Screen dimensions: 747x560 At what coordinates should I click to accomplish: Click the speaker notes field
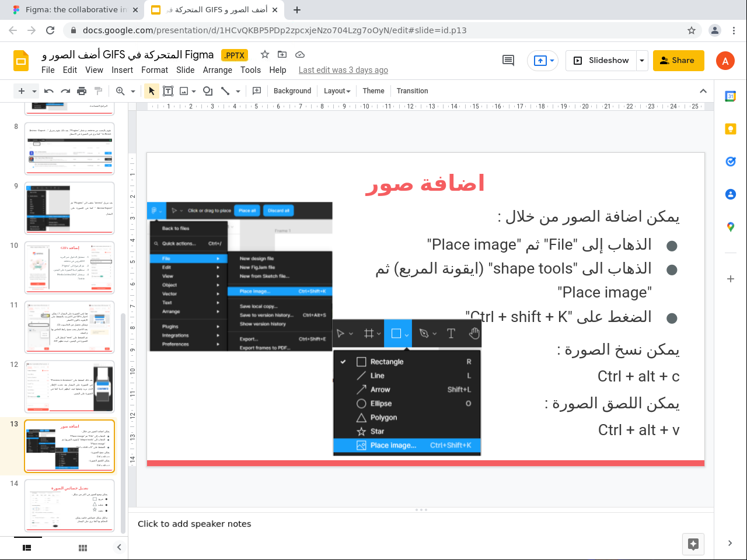click(x=421, y=524)
